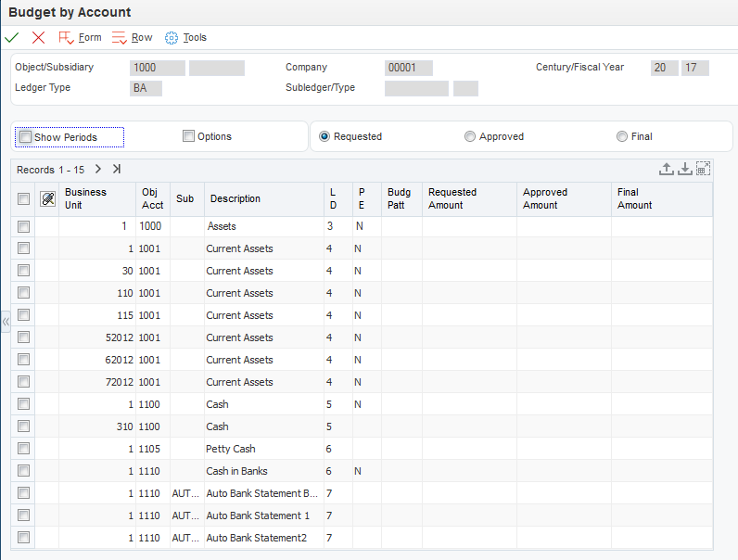Select the Petty Cash row checkbox

[x=23, y=449]
